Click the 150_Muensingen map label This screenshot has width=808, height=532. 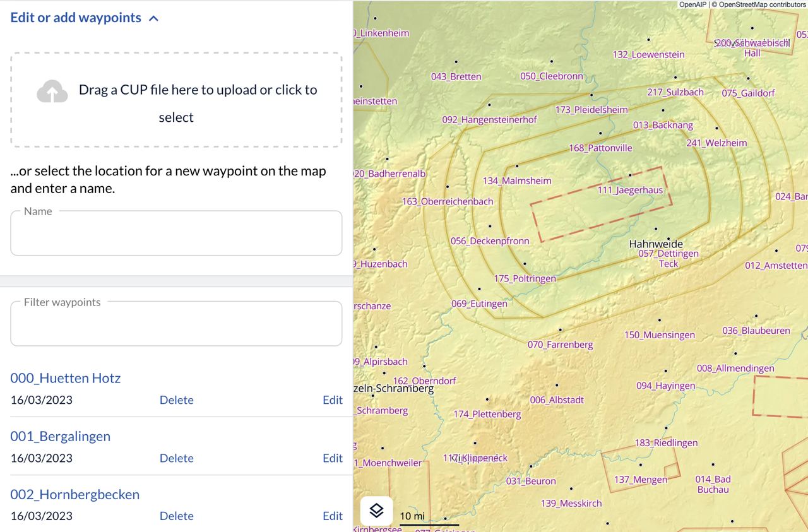(660, 335)
